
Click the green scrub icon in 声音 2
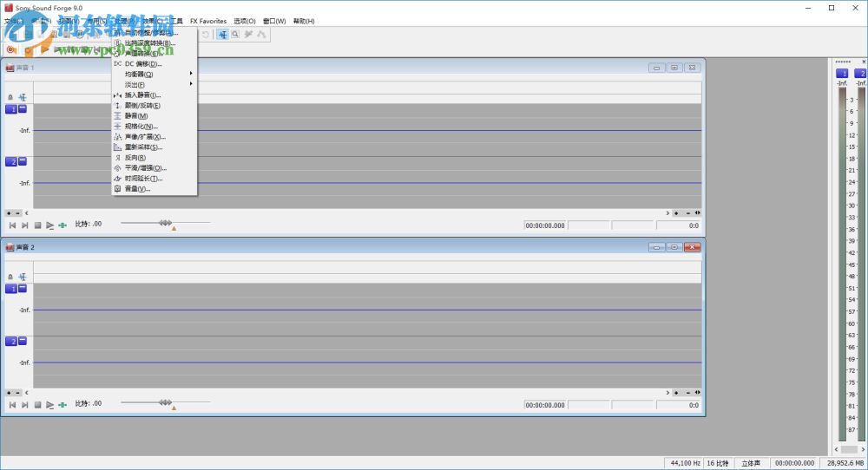62,405
